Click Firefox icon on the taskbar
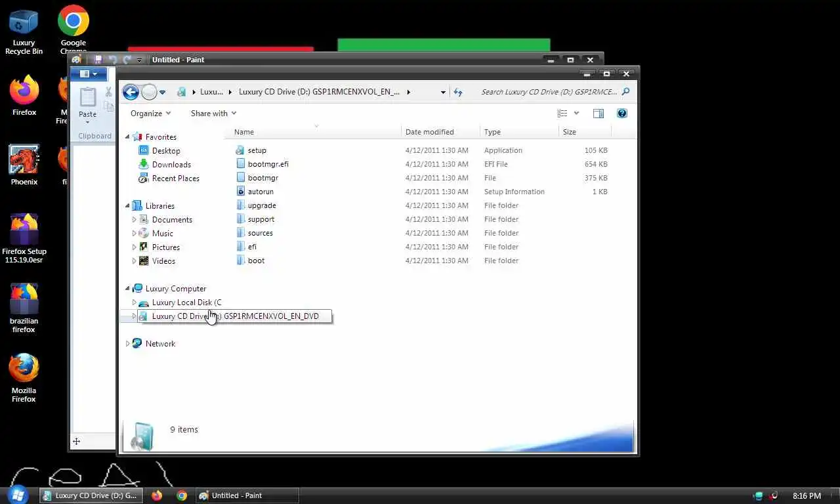The height and width of the screenshot is (504, 840). [x=157, y=495]
